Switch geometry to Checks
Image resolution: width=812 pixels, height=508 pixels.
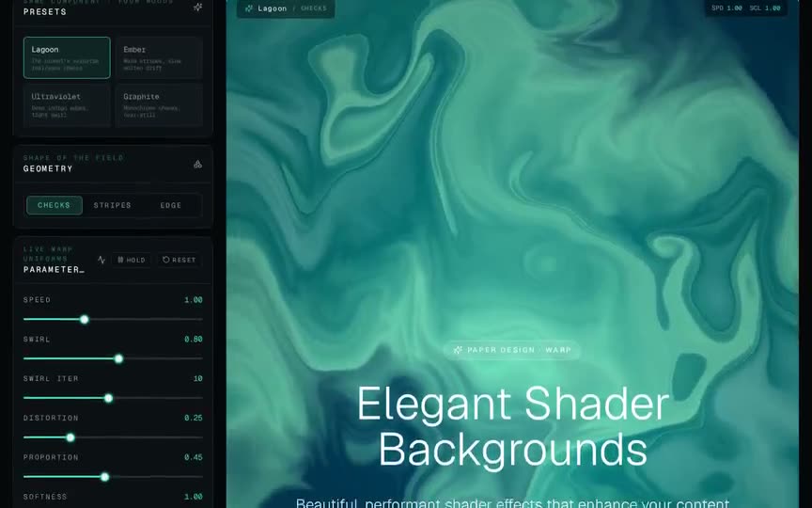tap(55, 205)
